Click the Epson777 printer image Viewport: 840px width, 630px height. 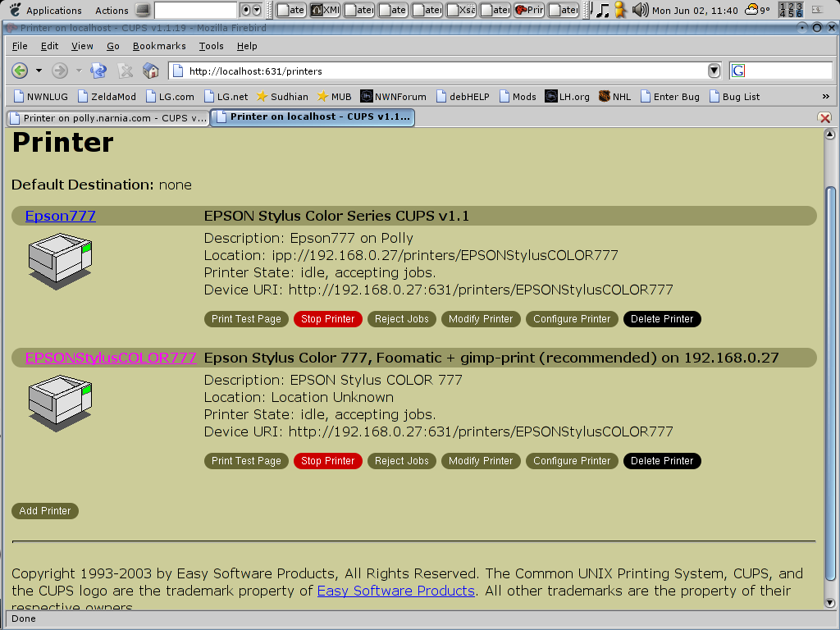point(60,262)
